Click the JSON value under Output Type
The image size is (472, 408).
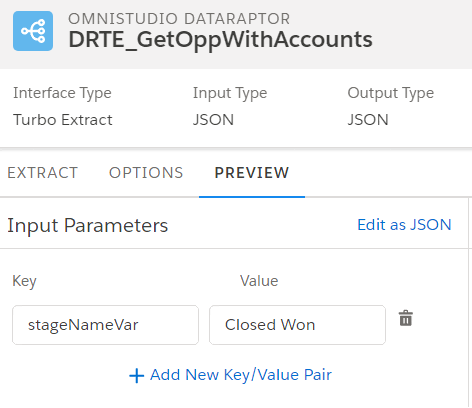[368, 120]
